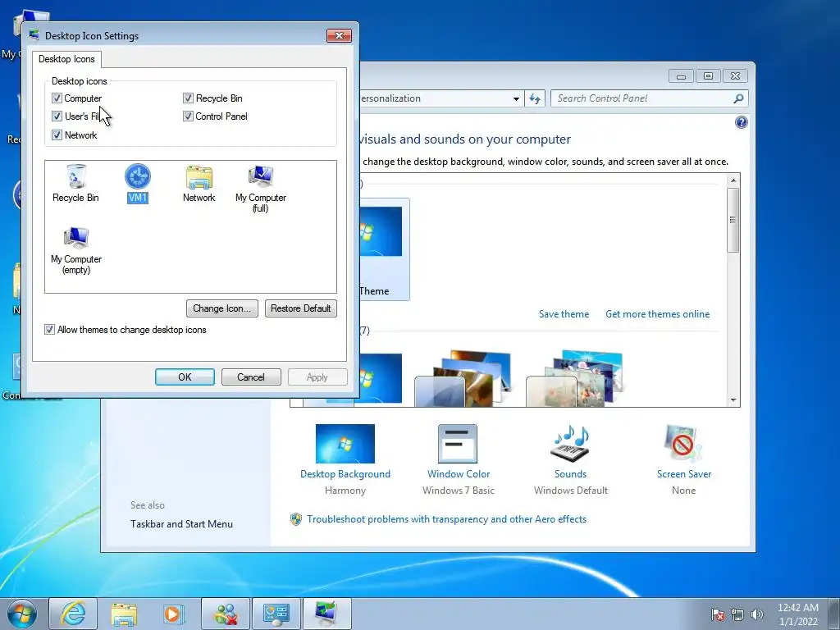Click the Save theme link
Viewport: 840px width, 630px height.
(x=564, y=314)
